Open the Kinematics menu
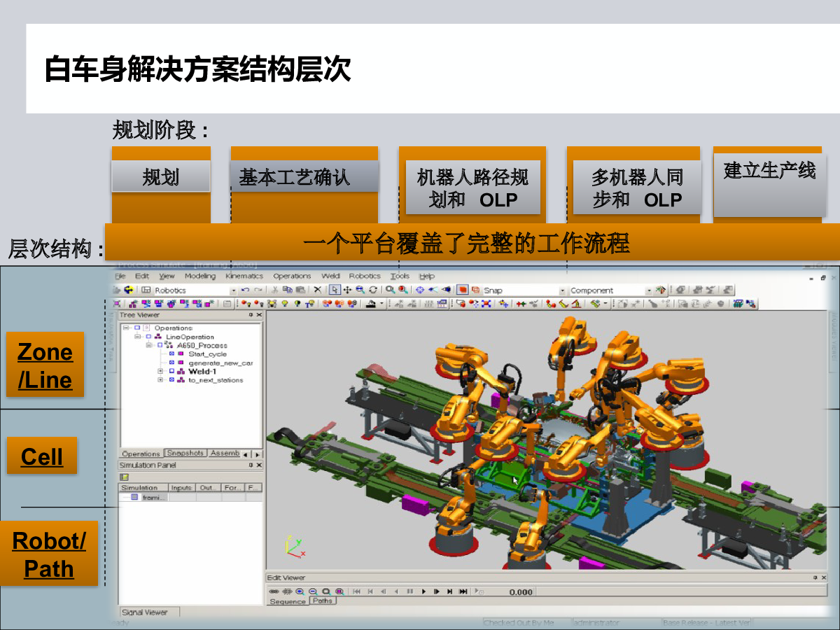Screen dimensions: 840x630 pyautogui.click(x=244, y=276)
